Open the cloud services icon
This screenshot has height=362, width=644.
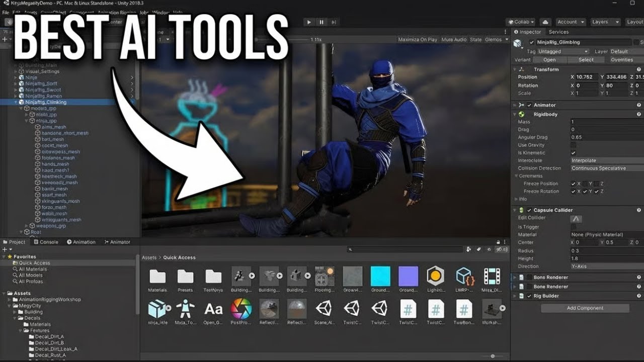(x=545, y=22)
